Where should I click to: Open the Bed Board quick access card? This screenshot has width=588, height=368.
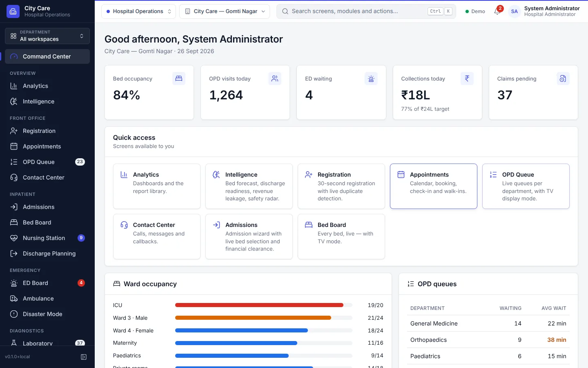tap(341, 237)
